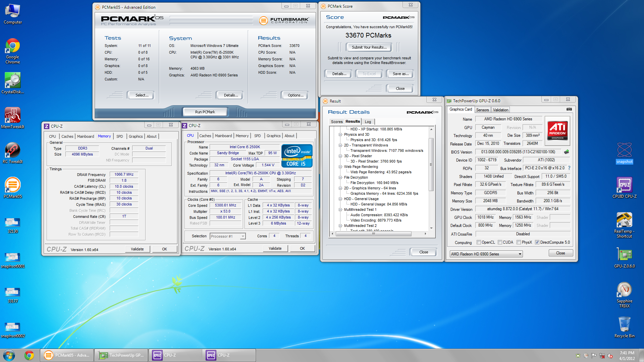Image resolution: width=644 pixels, height=362 pixels.
Task: Click Save as... in PCMark Score
Action: (x=400, y=74)
